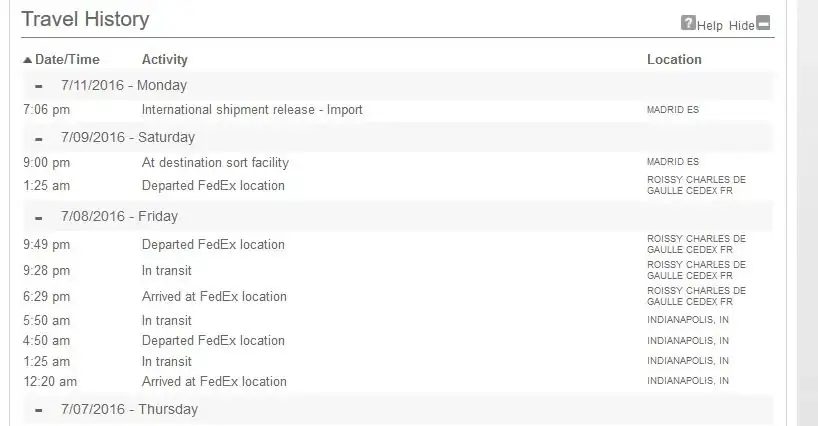Collapse the 7/07/2016 Thursday group

click(39, 410)
